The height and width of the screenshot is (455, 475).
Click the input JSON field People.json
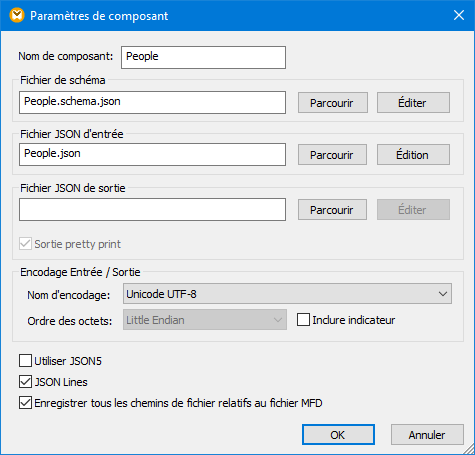tap(152, 154)
